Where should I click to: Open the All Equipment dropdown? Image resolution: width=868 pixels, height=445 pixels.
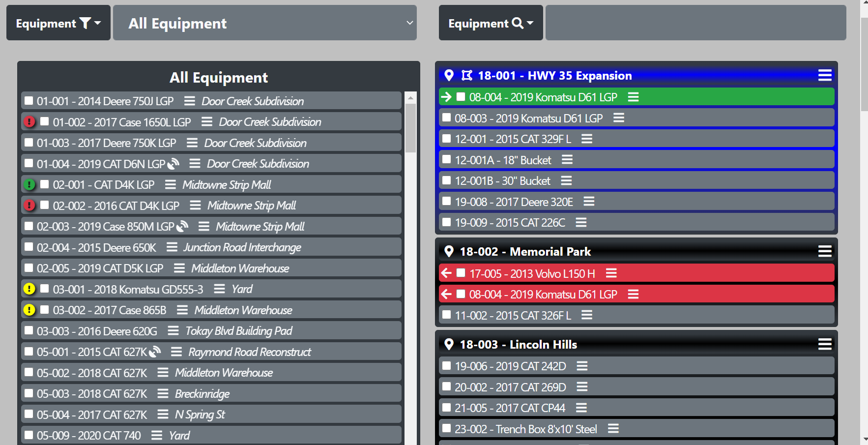(x=264, y=23)
